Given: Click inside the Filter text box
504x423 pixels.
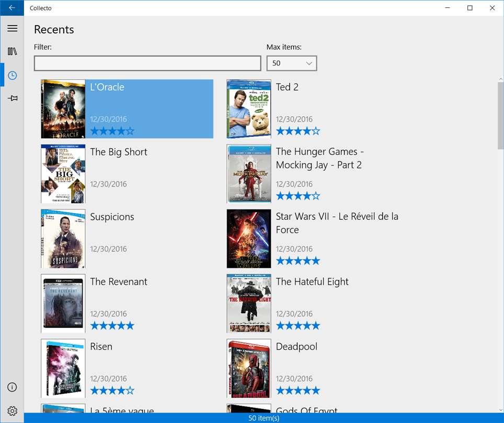Looking at the screenshot, I should (x=147, y=63).
